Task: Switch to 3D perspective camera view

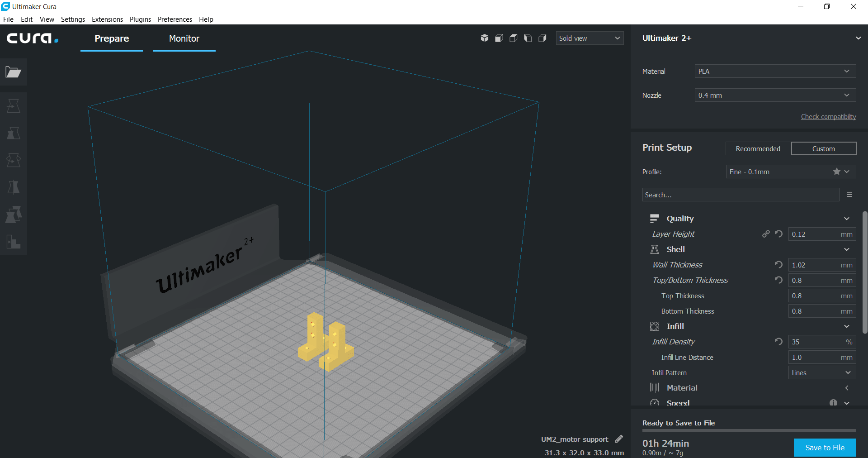Action: pos(485,38)
